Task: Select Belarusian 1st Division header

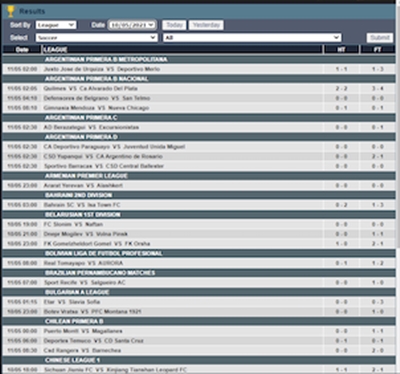Action: click(x=199, y=215)
